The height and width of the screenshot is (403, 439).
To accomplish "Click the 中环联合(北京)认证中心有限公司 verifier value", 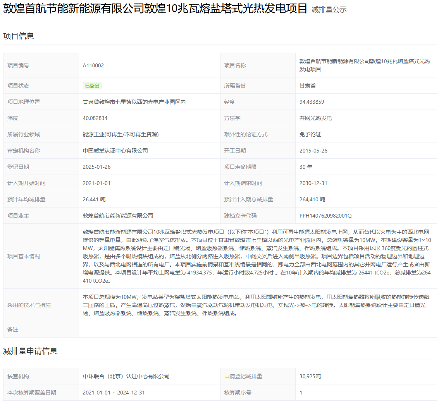I will click(x=126, y=376).
